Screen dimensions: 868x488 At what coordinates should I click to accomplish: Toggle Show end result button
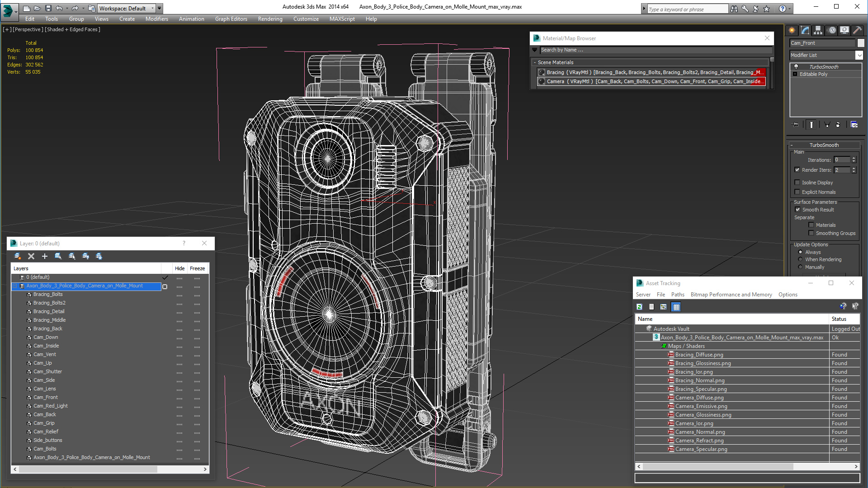tap(811, 125)
